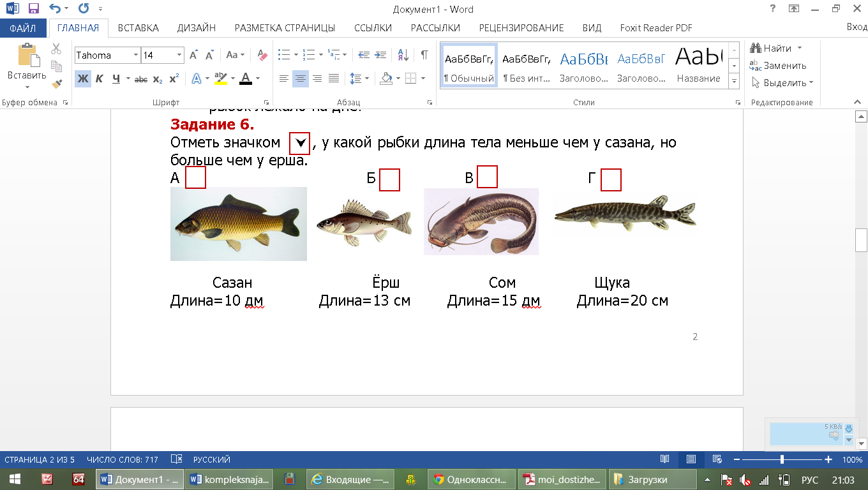This screenshot has height=490, width=868.
Task: Check the box next to letter Б
Action: [389, 180]
